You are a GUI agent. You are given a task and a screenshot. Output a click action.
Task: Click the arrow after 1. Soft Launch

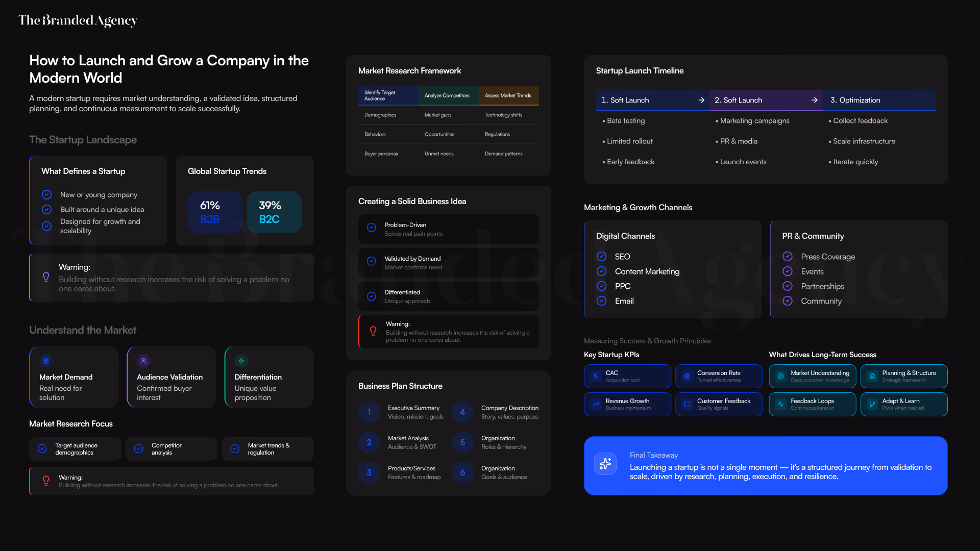701,100
